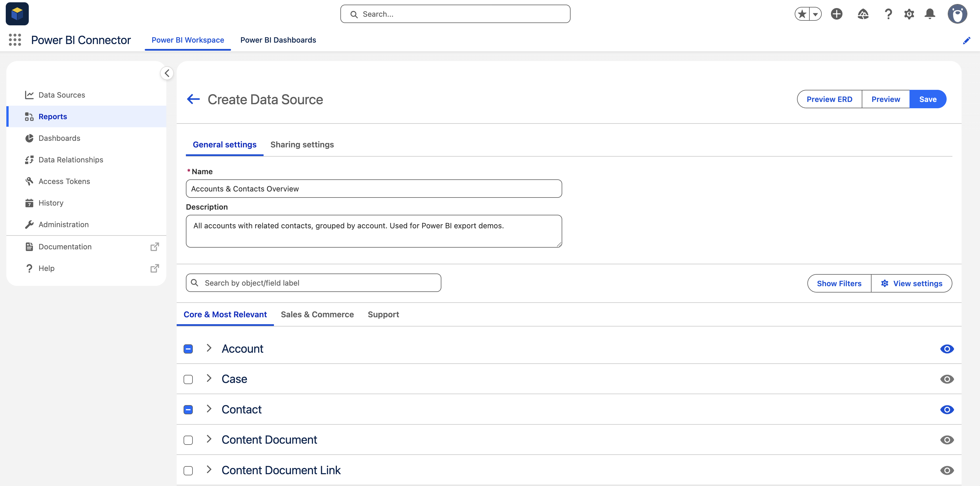Viewport: 980px width, 486px height.
Task: Toggle the Content Document Link eye icon
Action: click(x=947, y=471)
